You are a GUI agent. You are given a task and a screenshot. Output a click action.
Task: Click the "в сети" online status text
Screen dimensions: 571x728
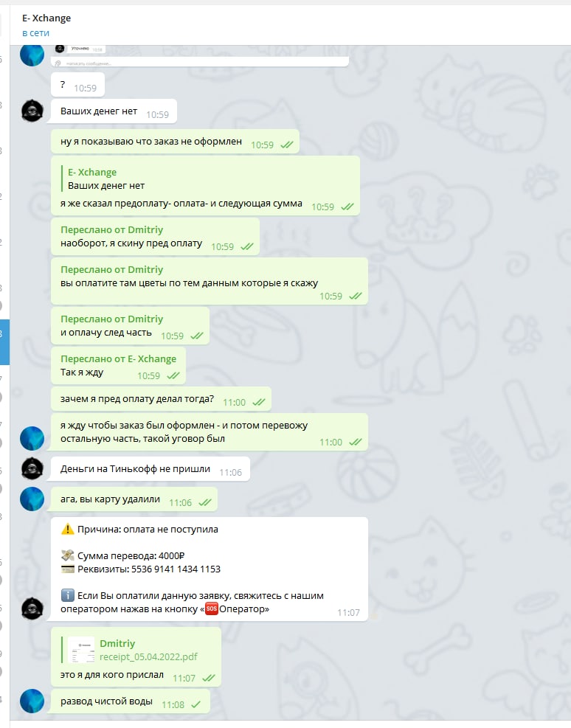tap(35, 33)
